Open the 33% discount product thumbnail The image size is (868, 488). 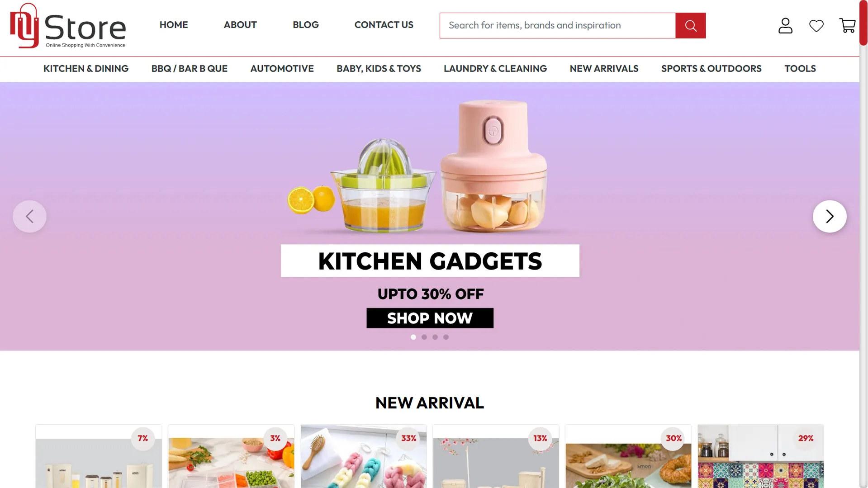point(363,456)
